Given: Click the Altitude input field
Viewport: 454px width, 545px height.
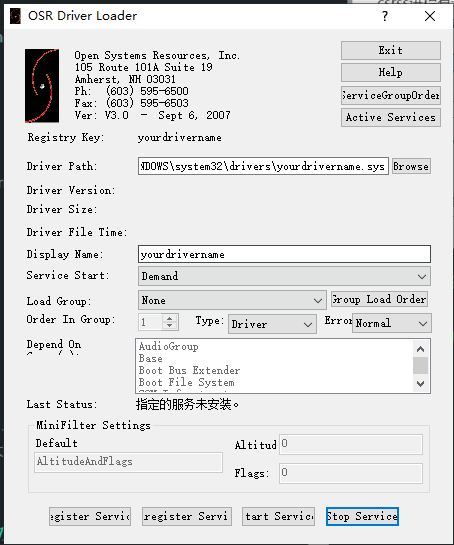Looking at the screenshot, I should point(351,444).
